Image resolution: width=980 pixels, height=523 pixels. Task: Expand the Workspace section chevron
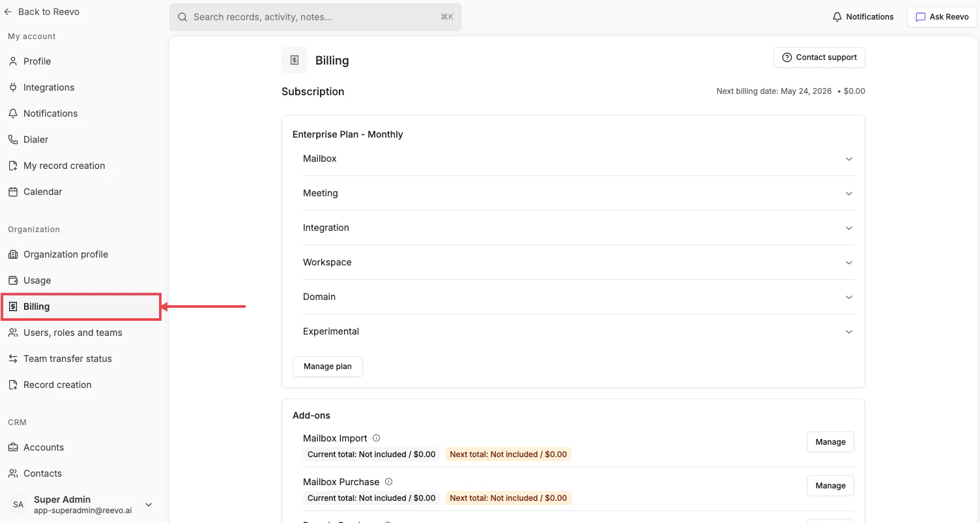(x=849, y=263)
